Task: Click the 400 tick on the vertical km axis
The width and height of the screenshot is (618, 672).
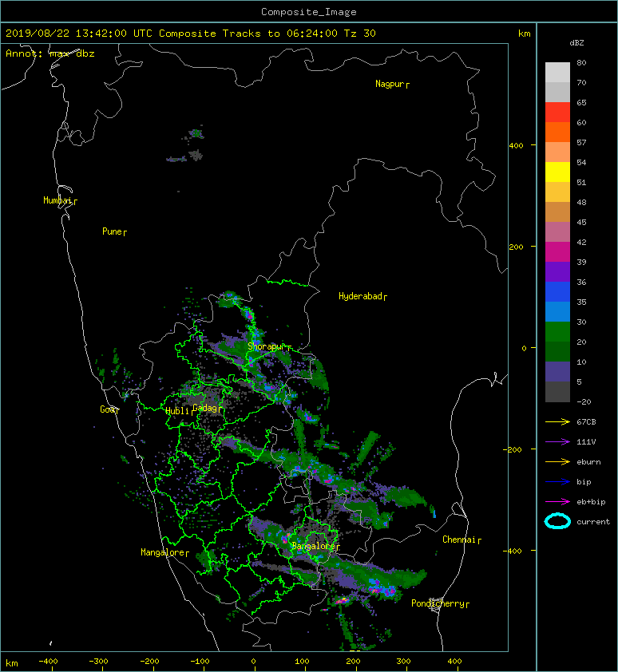Action: [516, 146]
